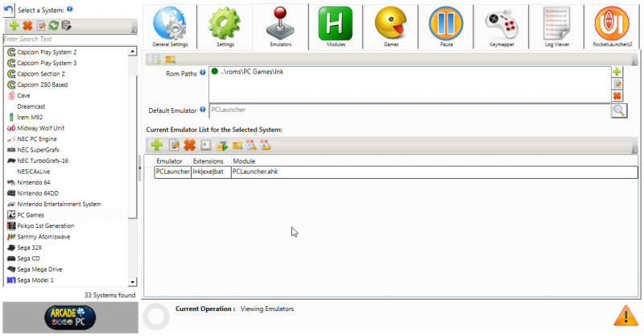Viewport: 644px width, 336px height.
Task: Click the PCLauncher.ahk module cell
Action: point(435,172)
